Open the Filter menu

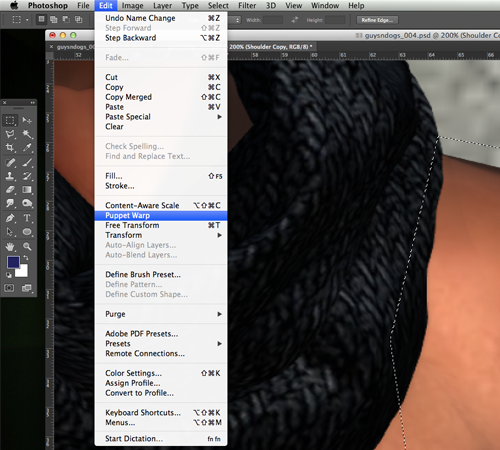click(247, 6)
